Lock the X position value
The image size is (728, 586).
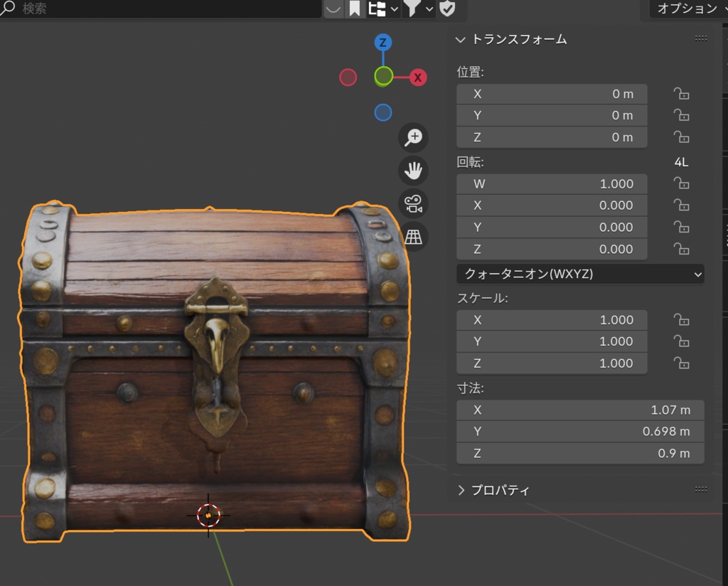pos(681,93)
